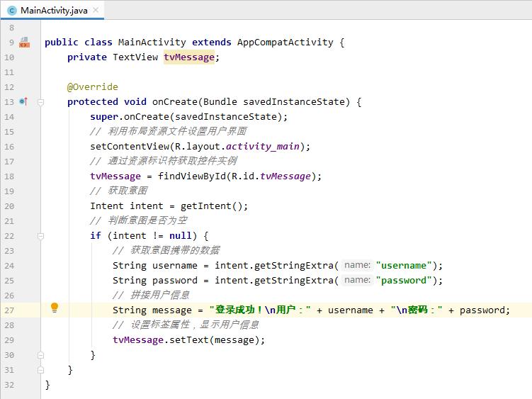The image size is (532, 399).
Task: Close the MainActivity.java tab
Action: 96,10
